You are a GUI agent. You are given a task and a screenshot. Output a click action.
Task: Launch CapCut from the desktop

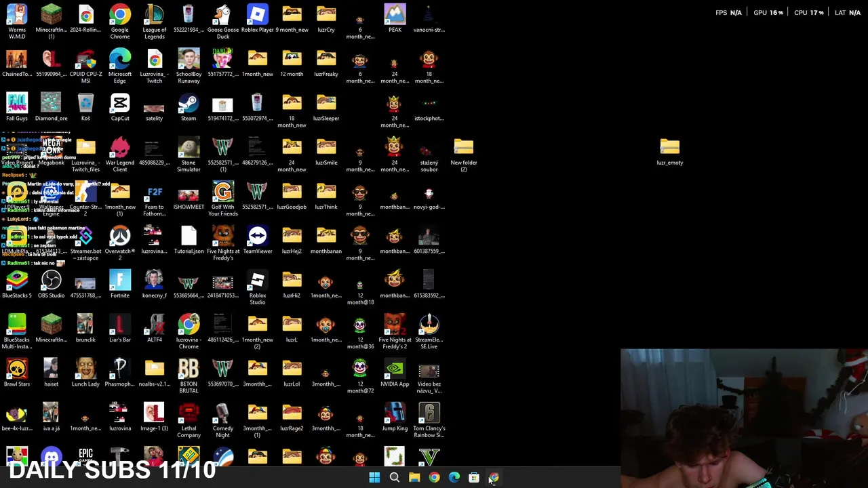click(120, 107)
